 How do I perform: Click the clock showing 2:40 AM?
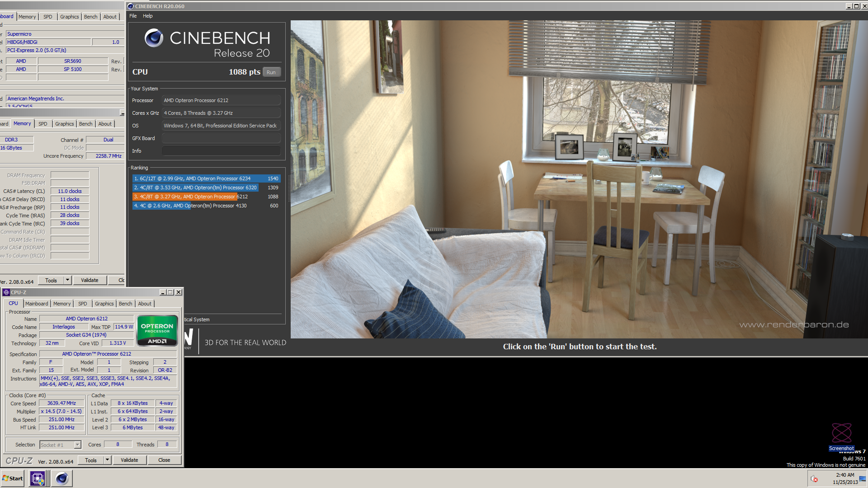[845, 475]
